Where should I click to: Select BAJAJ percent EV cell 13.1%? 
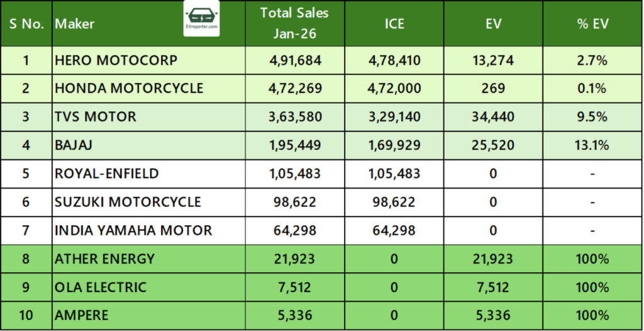pyautogui.click(x=593, y=145)
